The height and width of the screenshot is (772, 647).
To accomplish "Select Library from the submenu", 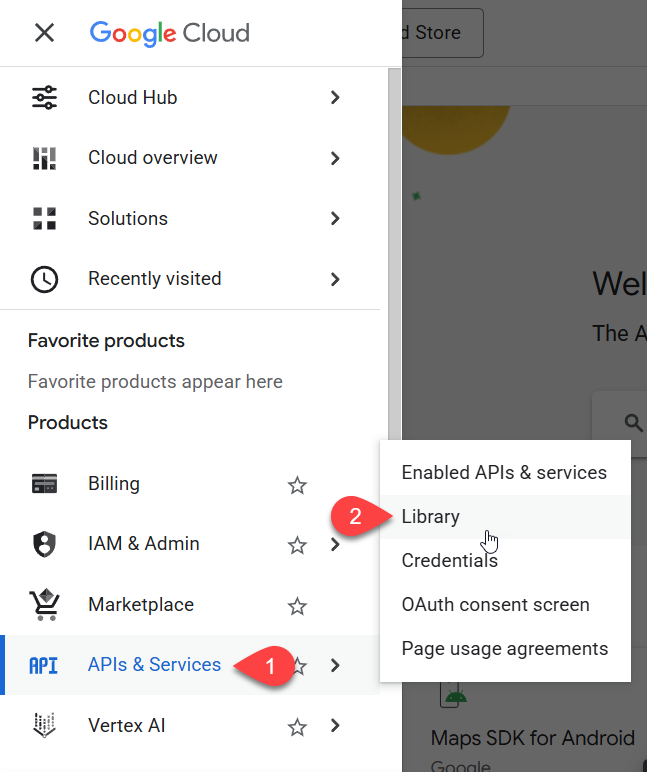I will (x=431, y=517).
